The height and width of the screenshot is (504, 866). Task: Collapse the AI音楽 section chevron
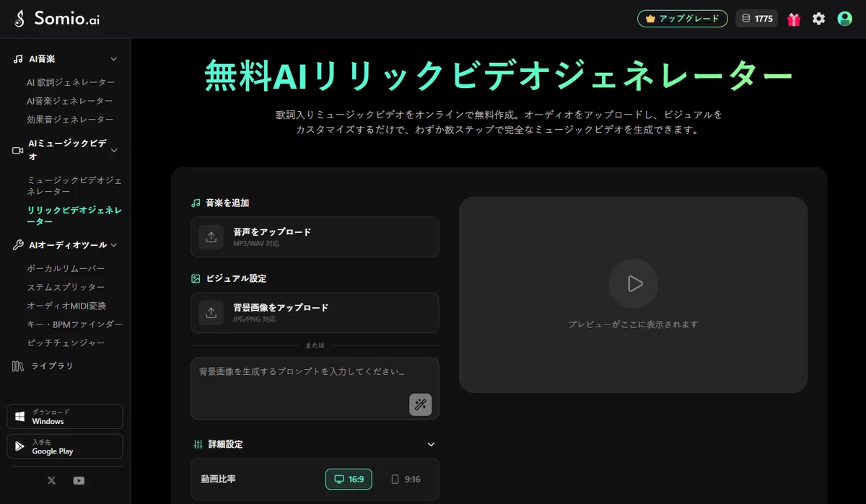point(113,59)
